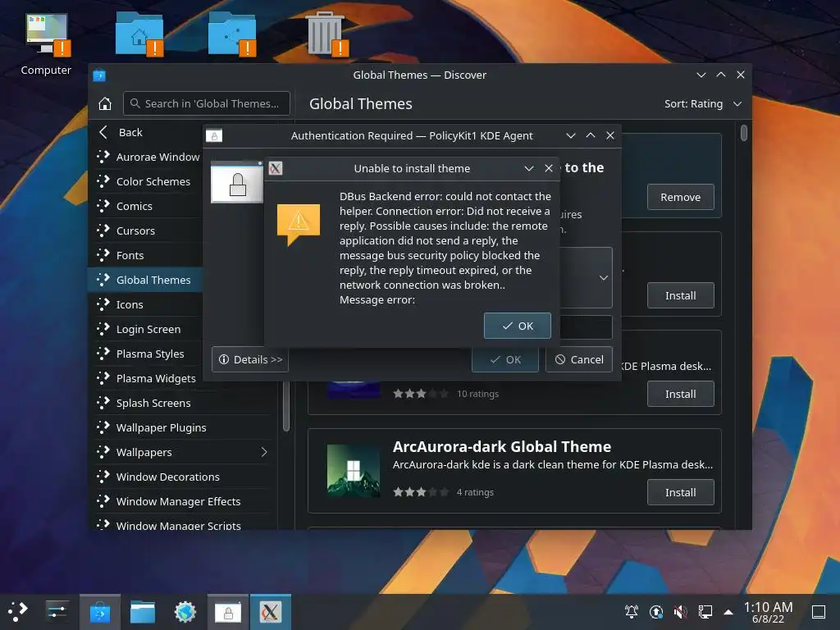
Task: Open the ArcAurora-dark theme thumbnail
Action: click(353, 471)
